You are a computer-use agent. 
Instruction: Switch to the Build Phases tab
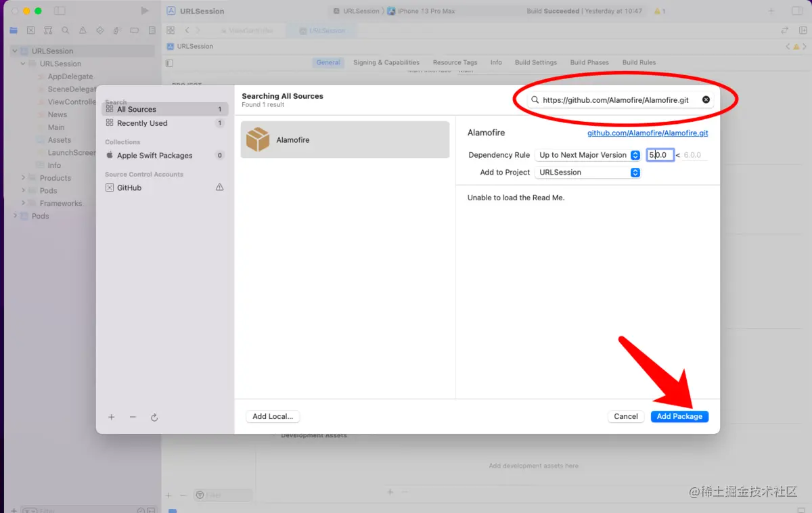tap(589, 62)
